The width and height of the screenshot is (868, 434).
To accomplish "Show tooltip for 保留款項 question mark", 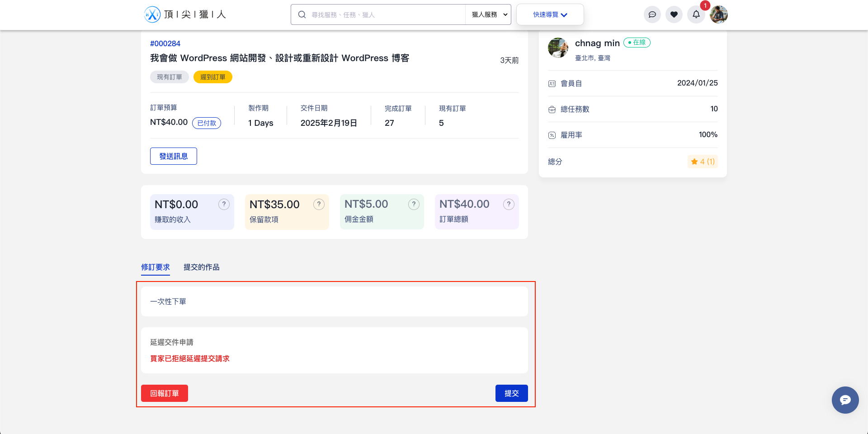I will [x=319, y=204].
